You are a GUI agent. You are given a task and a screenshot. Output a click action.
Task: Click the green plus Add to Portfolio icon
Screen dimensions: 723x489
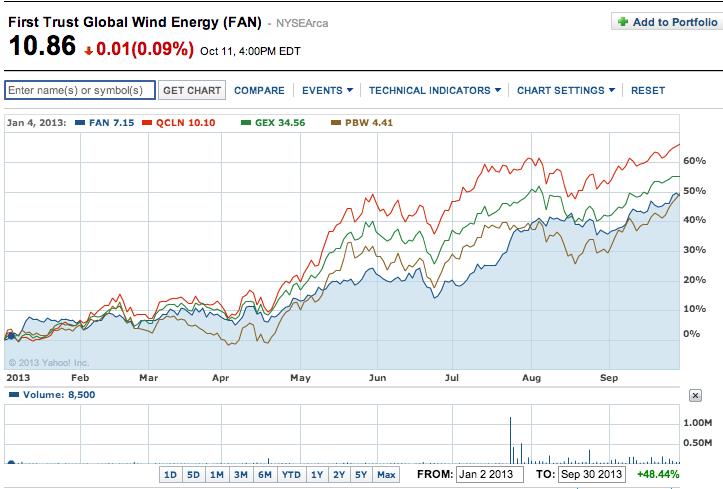click(622, 22)
